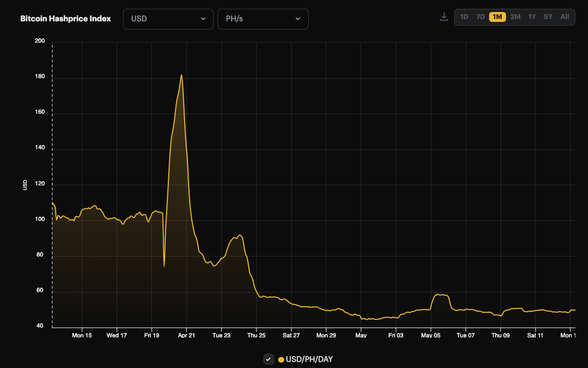588x368 pixels.
Task: Toggle visibility of the USD/PH/DAY series
Action: [x=268, y=359]
